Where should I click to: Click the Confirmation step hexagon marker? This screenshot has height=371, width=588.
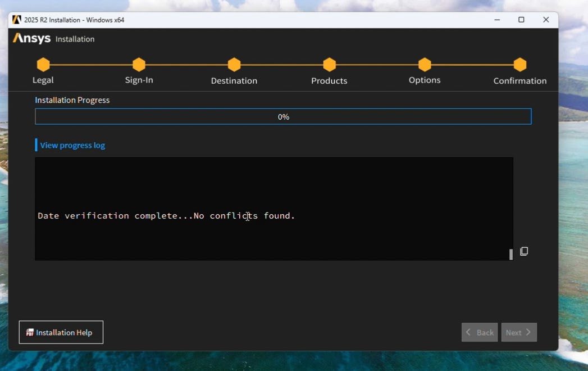520,65
